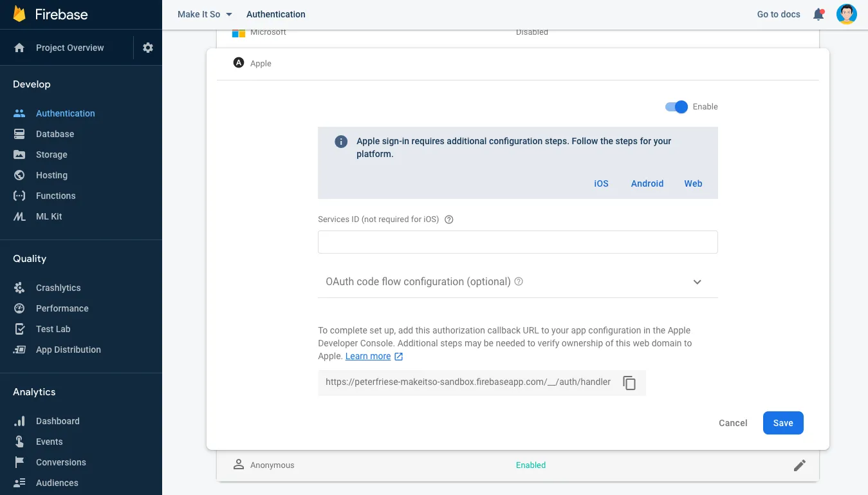Select the iOS platform instructions

(x=600, y=183)
